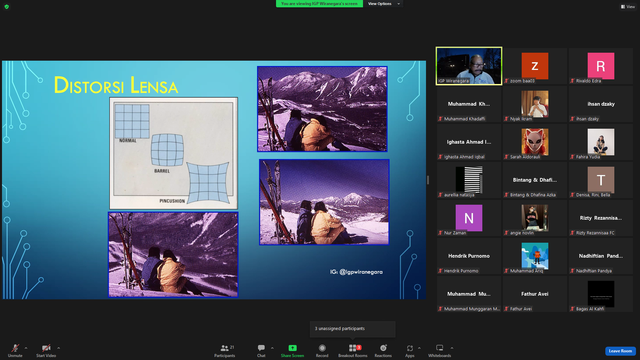The width and height of the screenshot is (640, 360).
Task: Select the Ighasta Ahmad Iqbal participant tile
Action: click(469, 142)
